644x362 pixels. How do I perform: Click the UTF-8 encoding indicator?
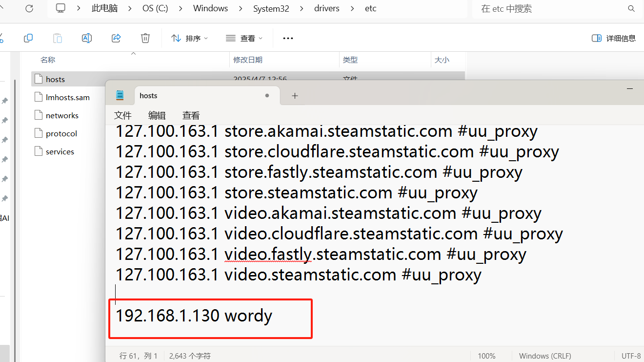pyautogui.click(x=631, y=356)
